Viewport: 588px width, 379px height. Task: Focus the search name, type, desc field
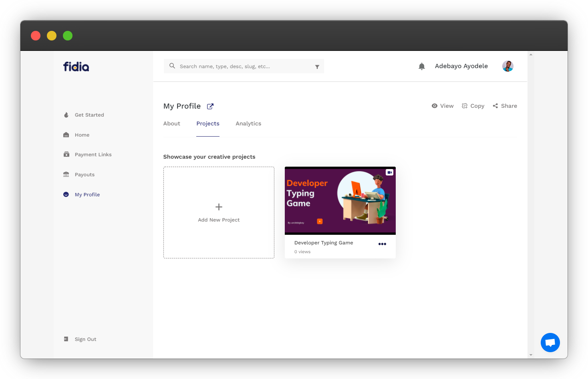coord(244,66)
